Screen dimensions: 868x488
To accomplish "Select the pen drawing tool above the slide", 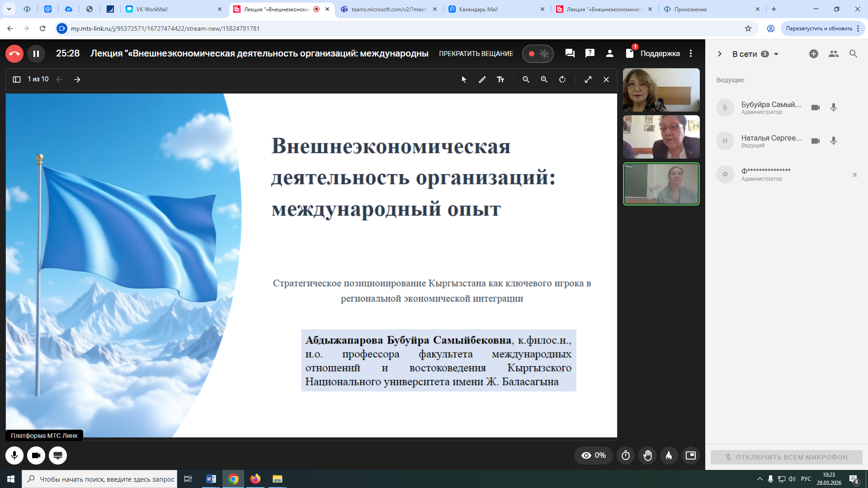I will [x=482, y=79].
